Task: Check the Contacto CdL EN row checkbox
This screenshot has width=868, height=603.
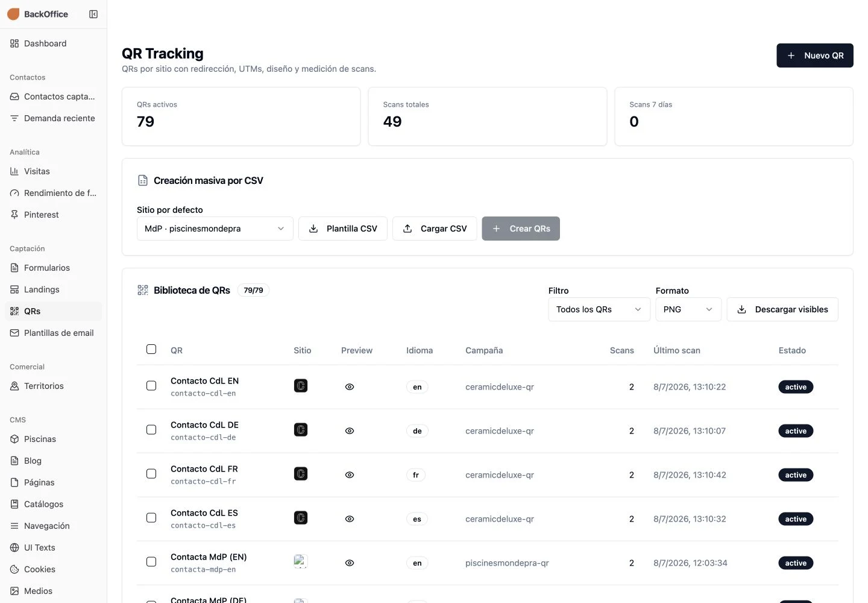Action: pos(151,386)
